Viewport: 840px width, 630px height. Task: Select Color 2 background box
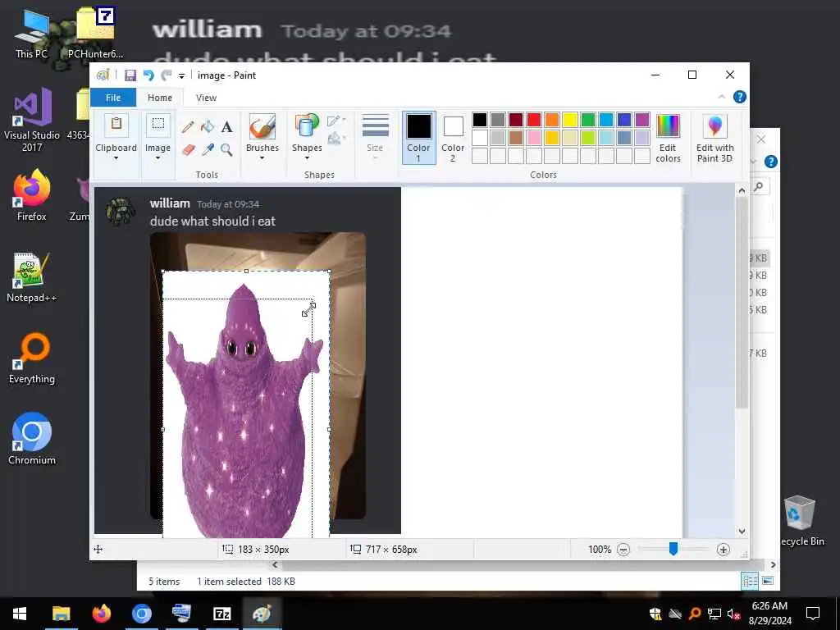coord(453,138)
